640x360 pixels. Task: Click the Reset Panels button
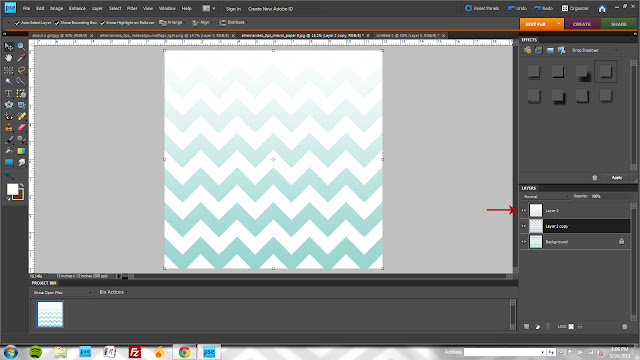tap(482, 8)
